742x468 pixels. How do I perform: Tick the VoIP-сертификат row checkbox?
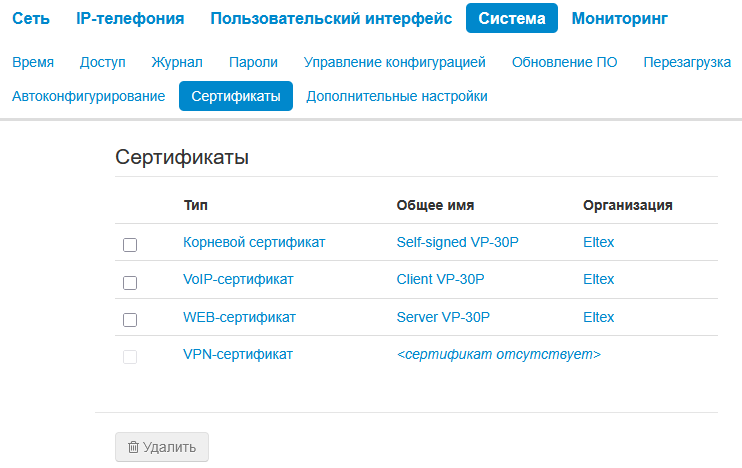pyautogui.click(x=130, y=283)
